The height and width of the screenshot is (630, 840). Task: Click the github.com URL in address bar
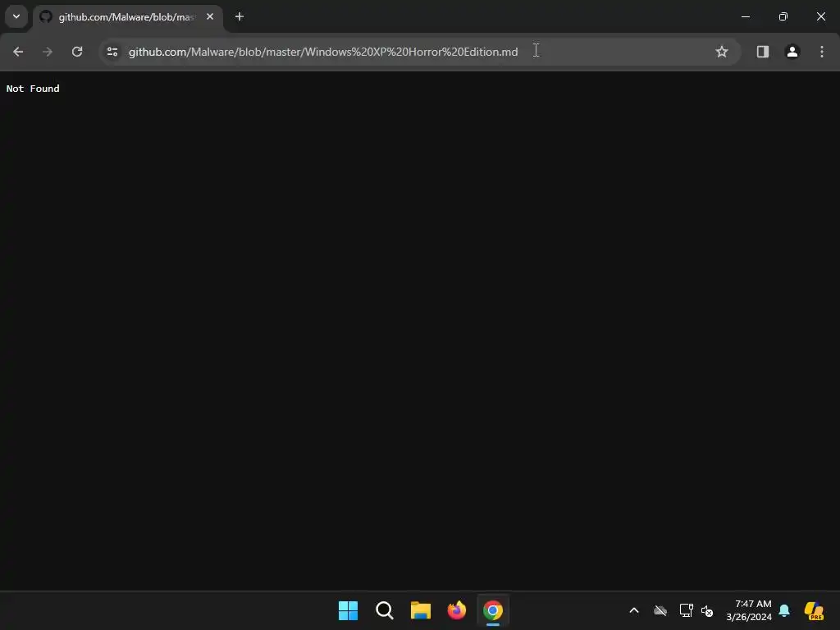[323, 52]
